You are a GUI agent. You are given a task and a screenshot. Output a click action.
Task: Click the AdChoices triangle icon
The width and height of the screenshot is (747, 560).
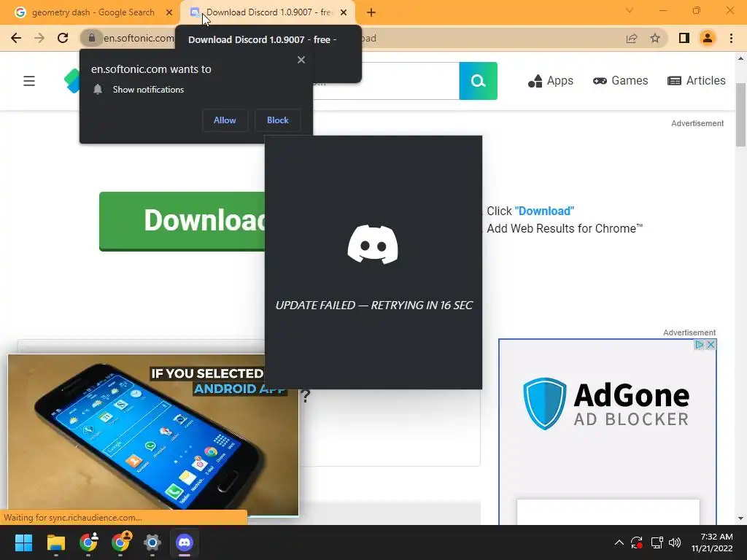tap(699, 344)
